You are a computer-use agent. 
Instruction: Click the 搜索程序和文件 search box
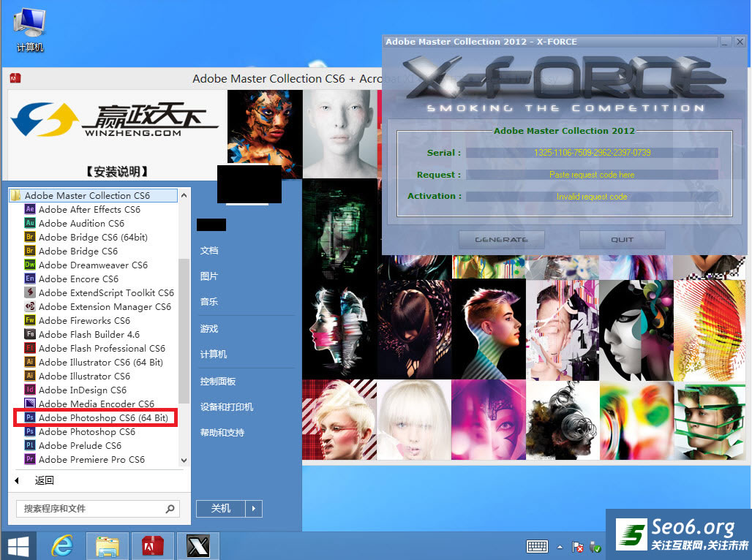click(98, 509)
